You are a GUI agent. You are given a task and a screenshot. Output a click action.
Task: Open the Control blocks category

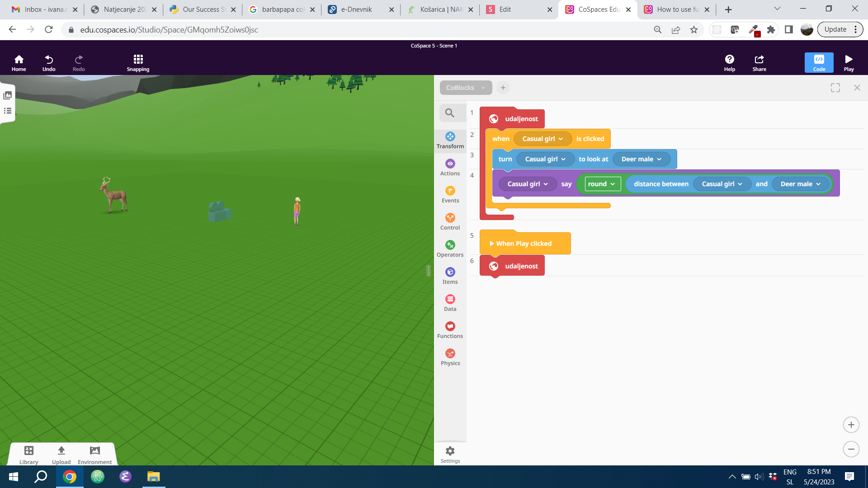point(450,221)
